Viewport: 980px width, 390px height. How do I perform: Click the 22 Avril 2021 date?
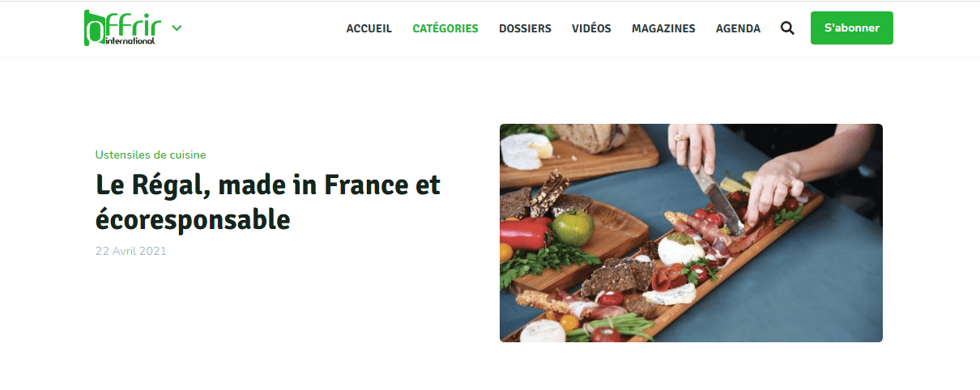pyautogui.click(x=131, y=251)
